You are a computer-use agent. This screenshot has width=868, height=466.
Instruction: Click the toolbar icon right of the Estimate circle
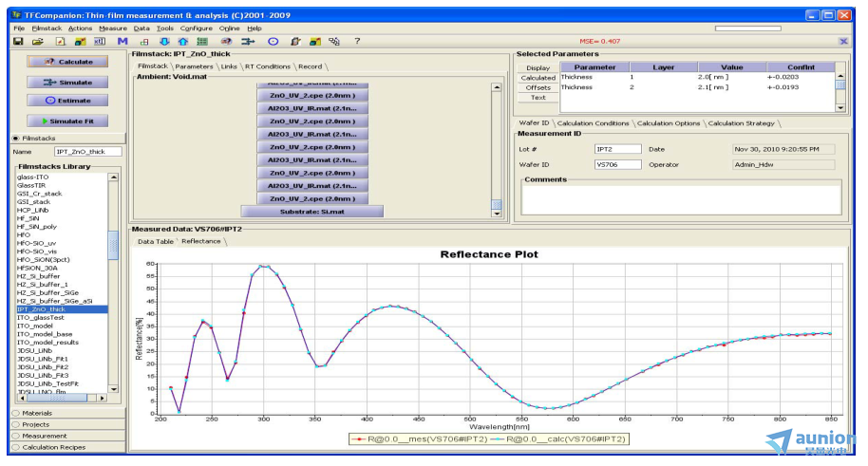295,42
